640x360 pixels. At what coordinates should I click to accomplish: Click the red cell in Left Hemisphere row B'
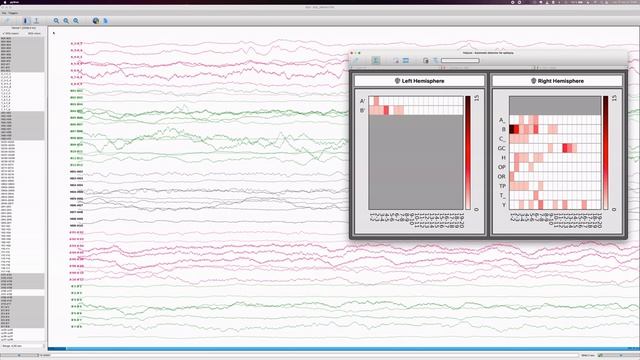point(386,111)
